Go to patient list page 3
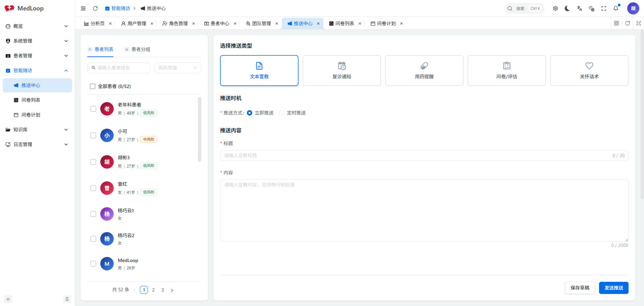Viewport: 644px width, 306px height. click(x=163, y=290)
